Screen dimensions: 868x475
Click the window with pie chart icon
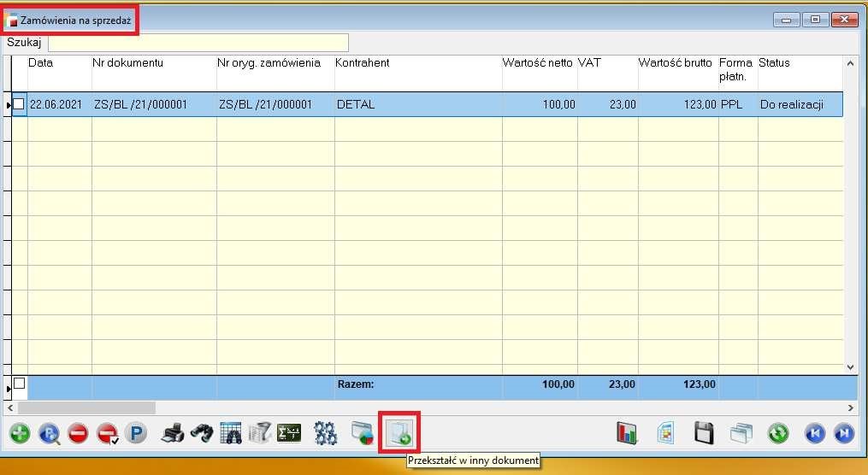[x=363, y=433]
